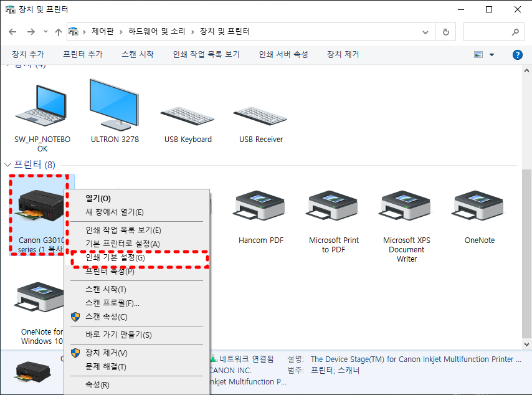Click the search input field

click(x=493, y=32)
